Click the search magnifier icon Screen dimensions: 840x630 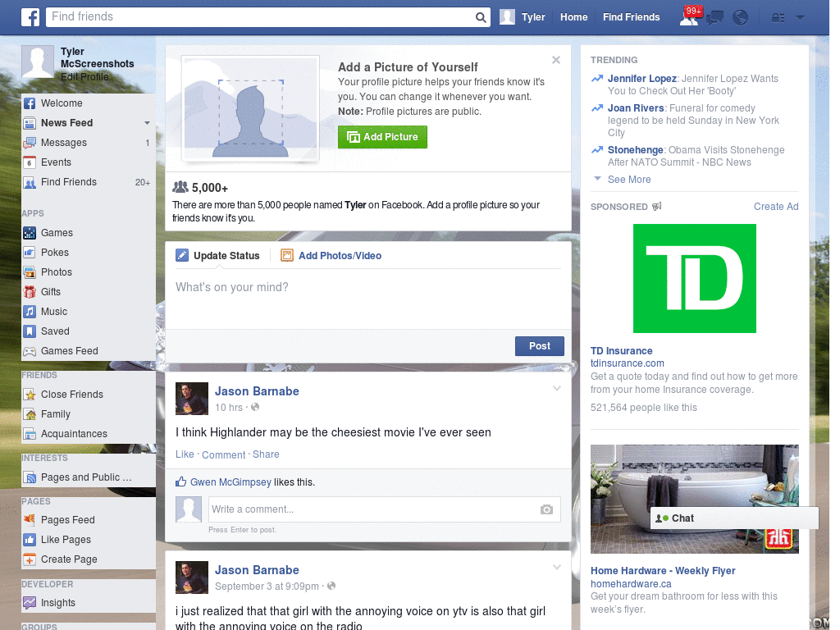(481, 17)
